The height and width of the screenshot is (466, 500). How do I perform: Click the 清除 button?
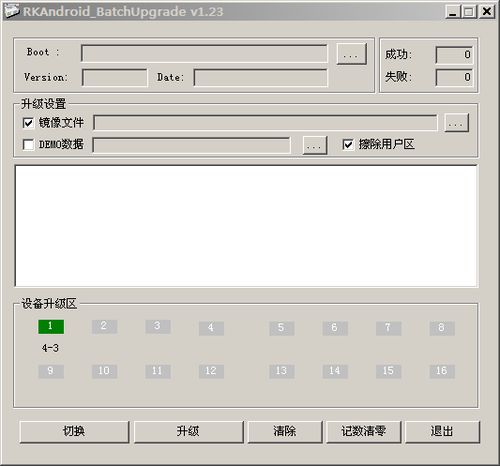tap(285, 432)
